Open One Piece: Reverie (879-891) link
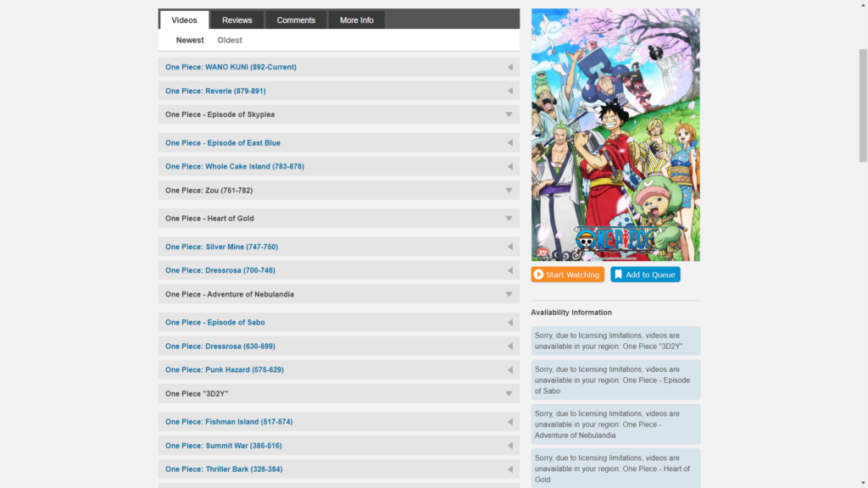The height and width of the screenshot is (488, 868). pyautogui.click(x=215, y=91)
